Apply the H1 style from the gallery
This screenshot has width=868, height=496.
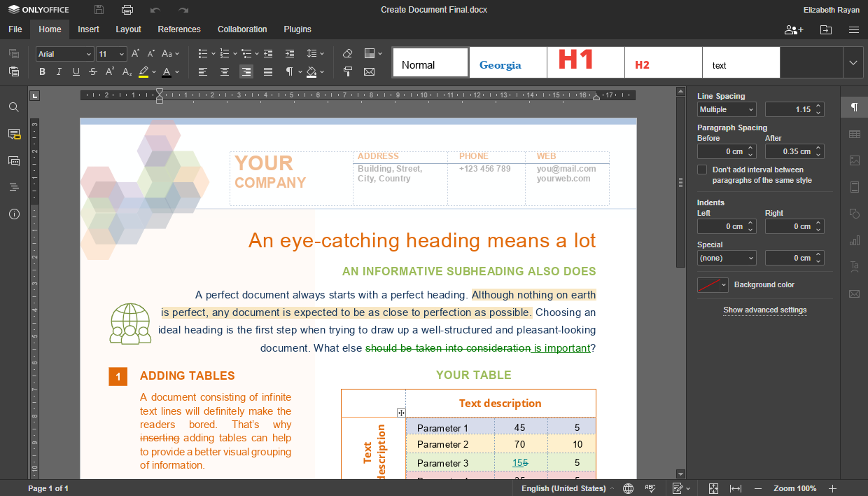585,62
